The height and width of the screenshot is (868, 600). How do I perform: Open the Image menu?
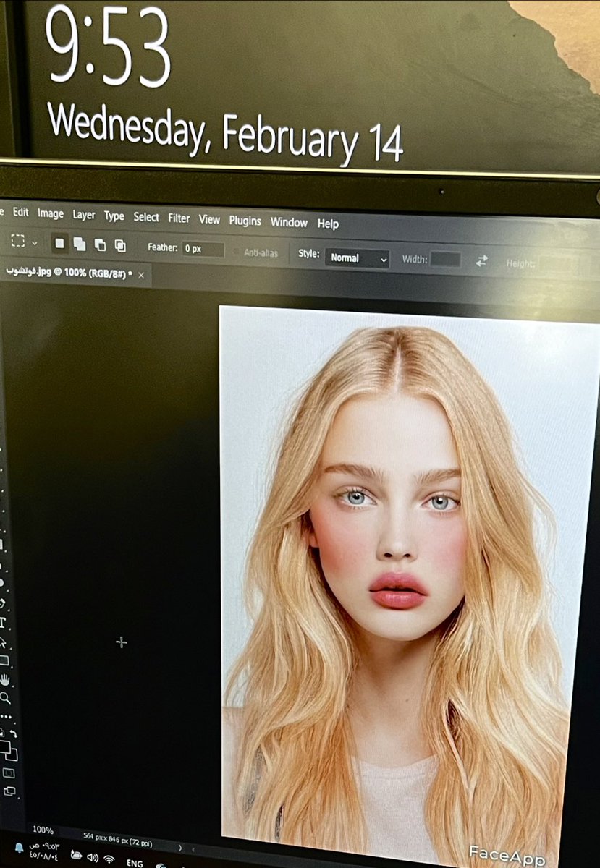click(51, 214)
